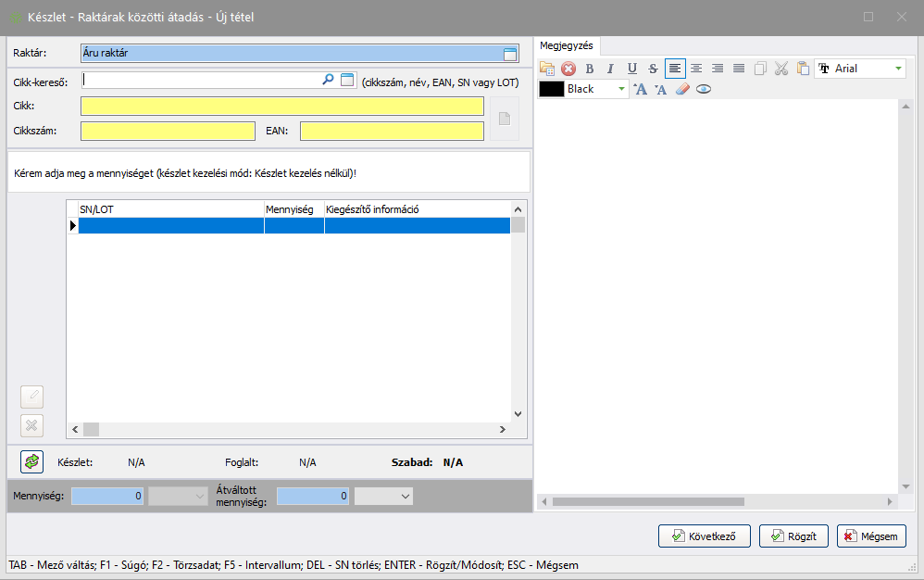The image size is (924, 580).
Task: Open the Black font color dropdown
Action: tap(622, 89)
